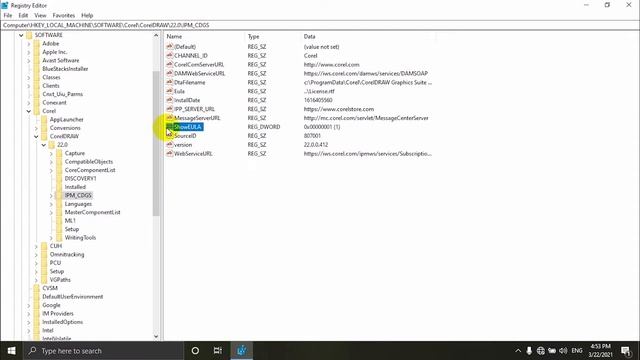Select the DISCOVERY1 key
Viewport: 640px width, 360px height.
click(80, 179)
